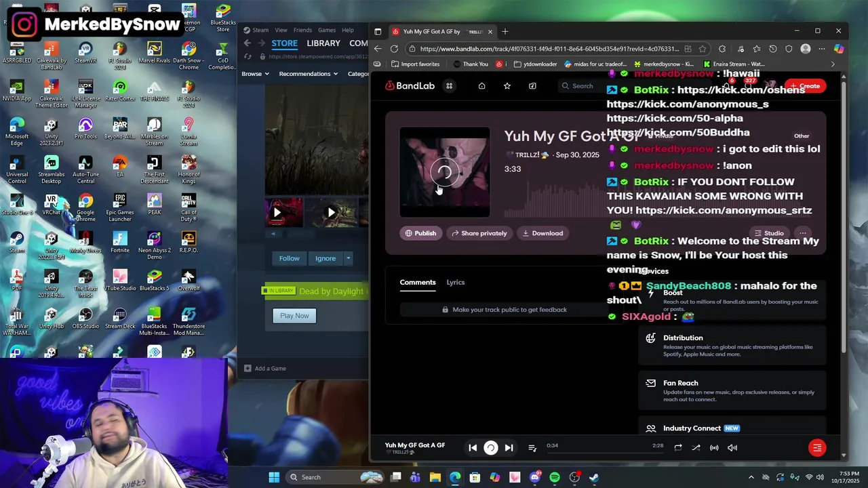Switch to the Lyrics tab
This screenshot has height=488, width=868.
point(456,282)
